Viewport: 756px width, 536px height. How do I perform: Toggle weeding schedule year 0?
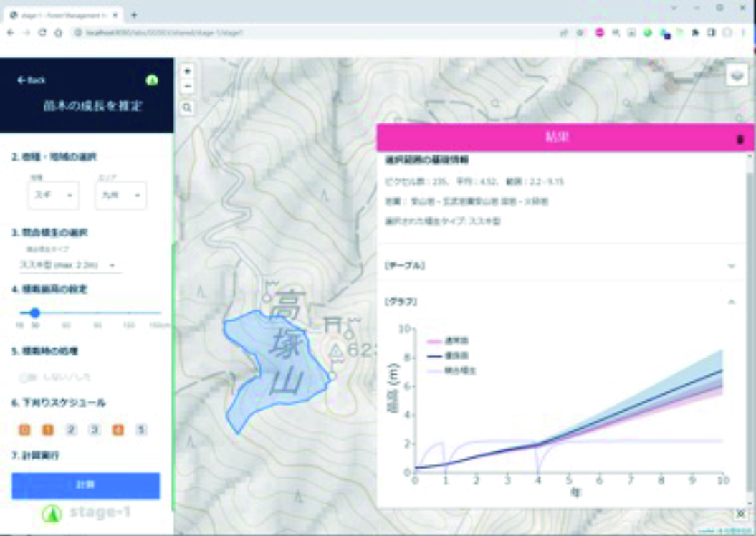point(24,429)
